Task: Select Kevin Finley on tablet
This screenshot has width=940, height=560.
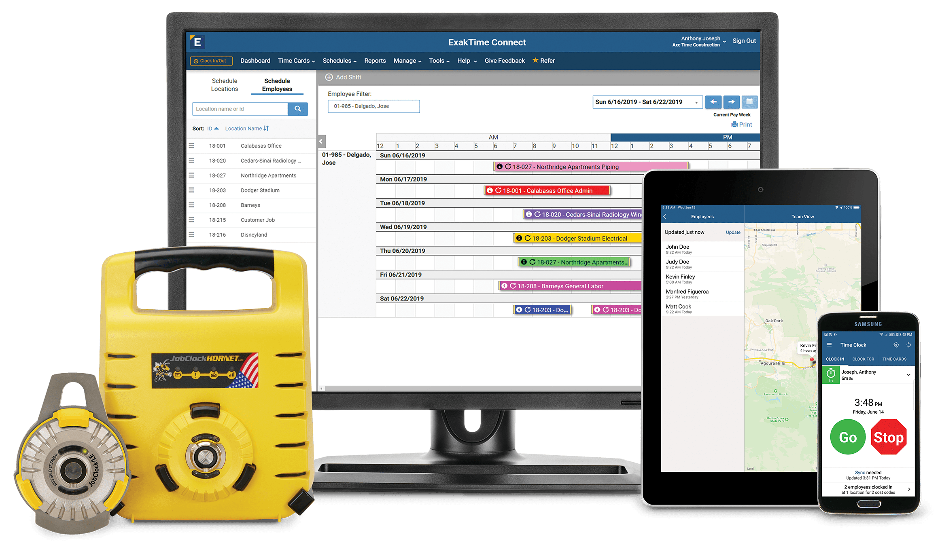Action: [x=702, y=279]
